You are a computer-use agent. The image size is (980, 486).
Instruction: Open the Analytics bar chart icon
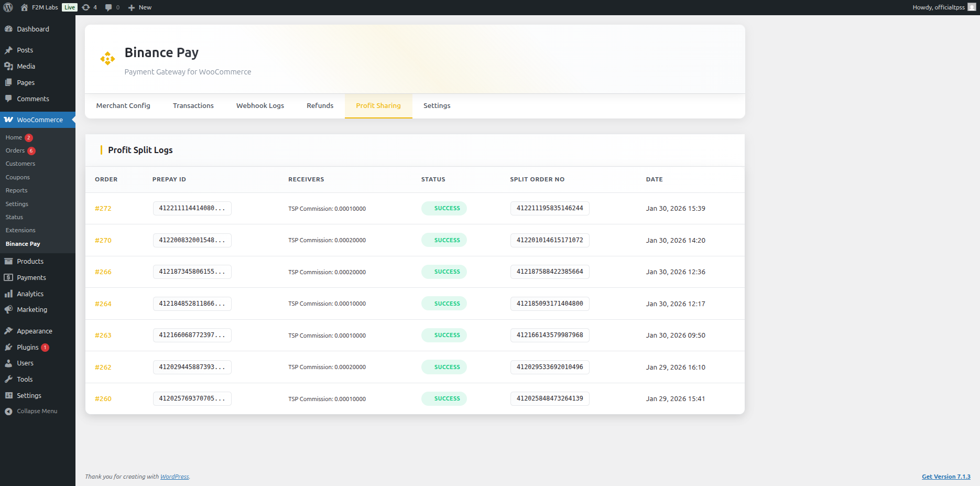(x=8, y=294)
